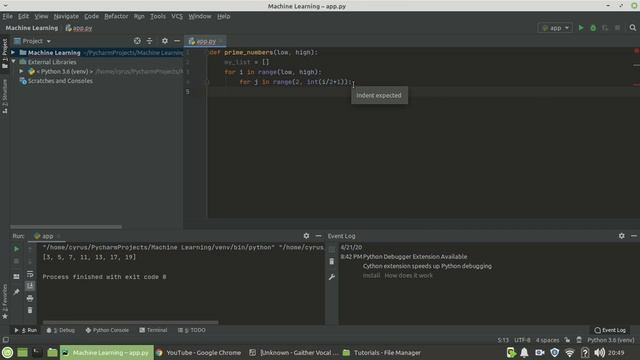Click the Event Log button in status area
The width and height of the screenshot is (640, 360).
coord(610,330)
